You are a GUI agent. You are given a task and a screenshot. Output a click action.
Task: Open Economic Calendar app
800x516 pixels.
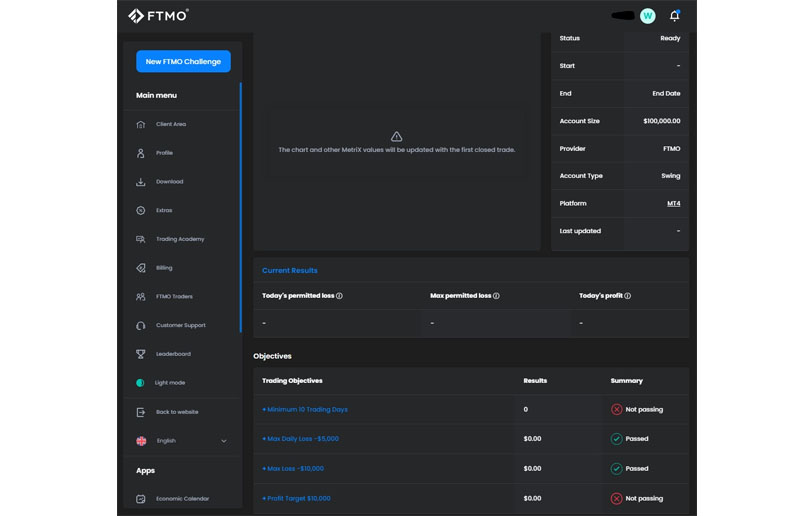click(183, 499)
